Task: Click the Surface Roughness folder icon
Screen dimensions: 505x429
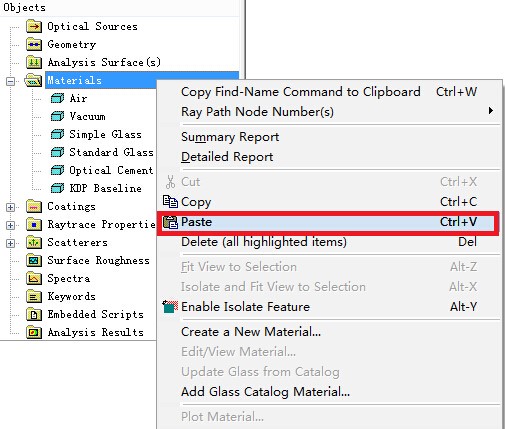Action: click(x=34, y=260)
